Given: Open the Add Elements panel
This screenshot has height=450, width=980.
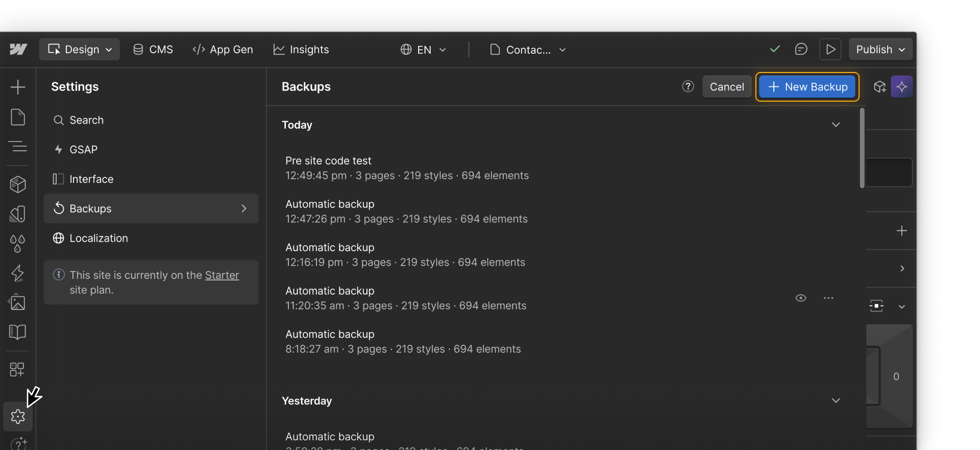Looking at the screenshot, I should (x=18, y=87).
